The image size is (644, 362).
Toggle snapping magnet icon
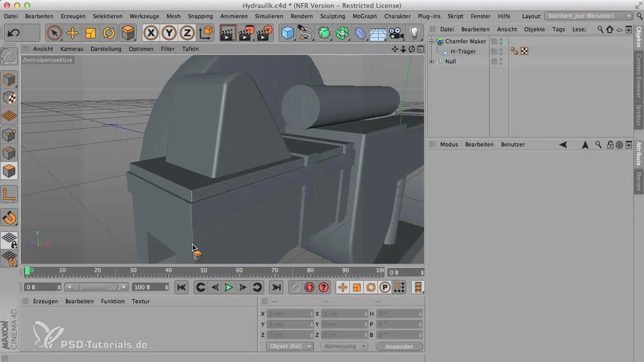click(x=9, y=217)
